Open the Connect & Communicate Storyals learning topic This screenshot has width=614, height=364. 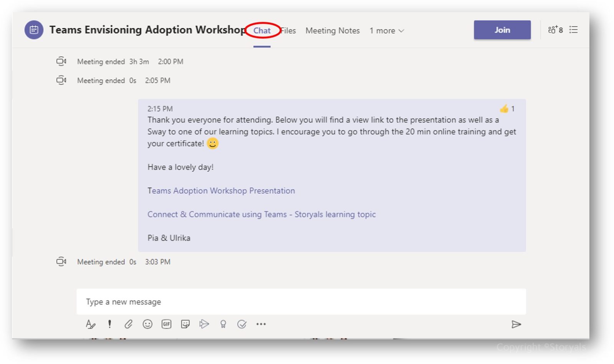pyautogui.click(x=261, y=214)
